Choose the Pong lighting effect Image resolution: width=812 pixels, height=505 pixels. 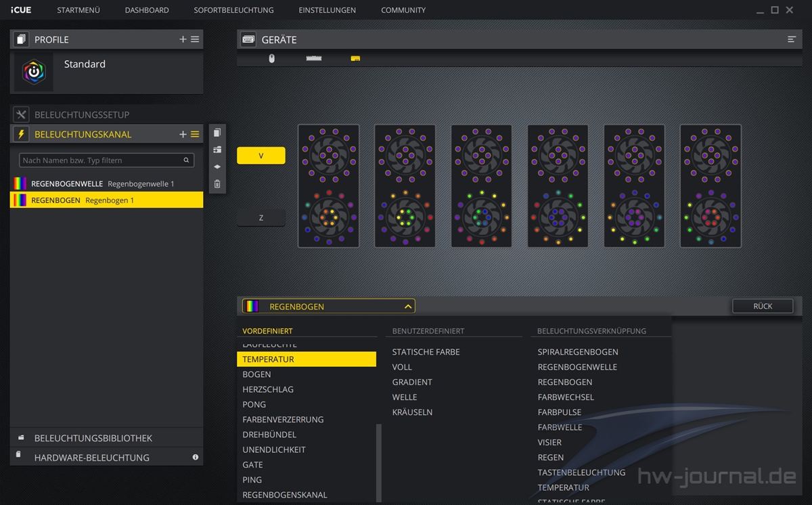tap(254, 404)
